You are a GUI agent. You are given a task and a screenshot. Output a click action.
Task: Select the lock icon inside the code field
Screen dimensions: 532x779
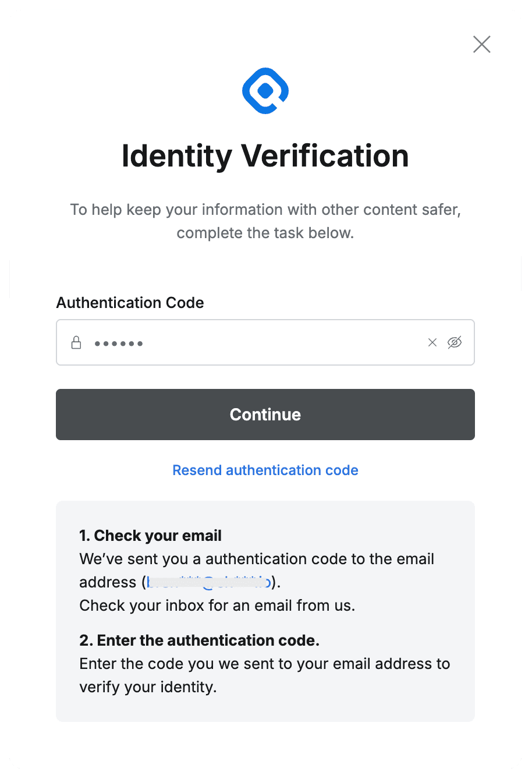[76, 342]
